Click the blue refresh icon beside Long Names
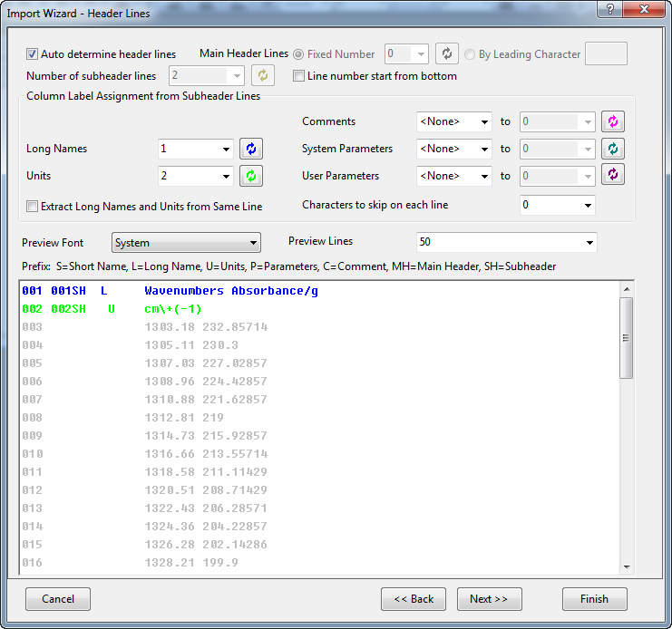 click(251, 149)
